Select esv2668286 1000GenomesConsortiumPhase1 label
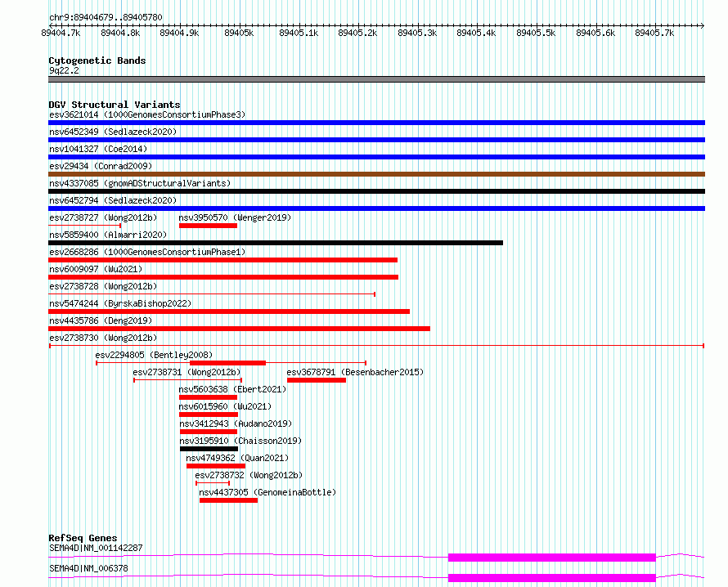This screenshot has height=587, width=728. (x=147, y=252)
